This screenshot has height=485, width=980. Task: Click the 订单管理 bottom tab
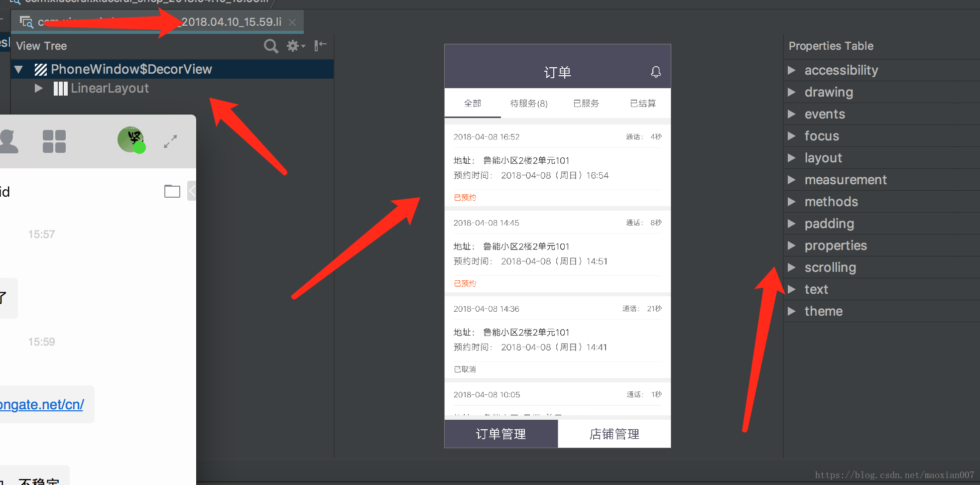click(501, 434)
